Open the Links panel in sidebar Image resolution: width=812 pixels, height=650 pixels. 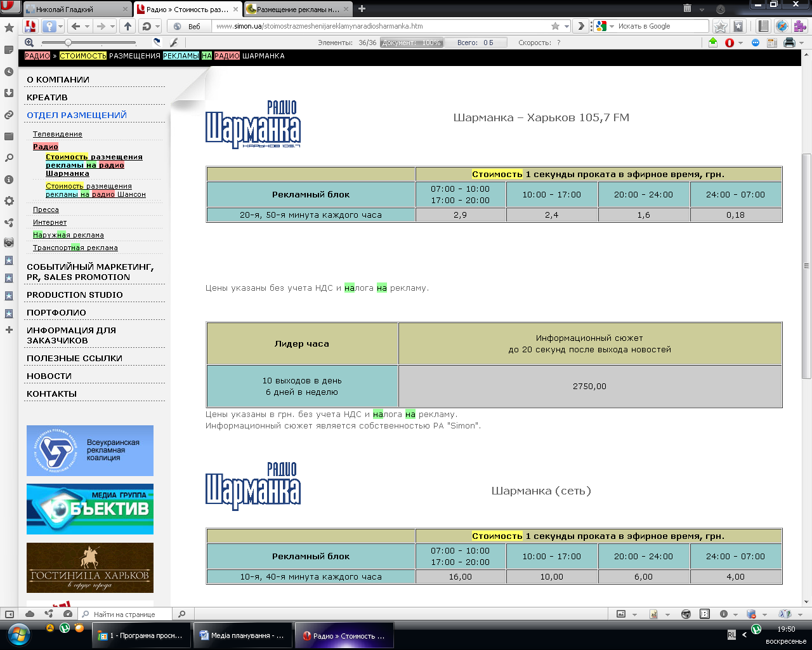9,115
